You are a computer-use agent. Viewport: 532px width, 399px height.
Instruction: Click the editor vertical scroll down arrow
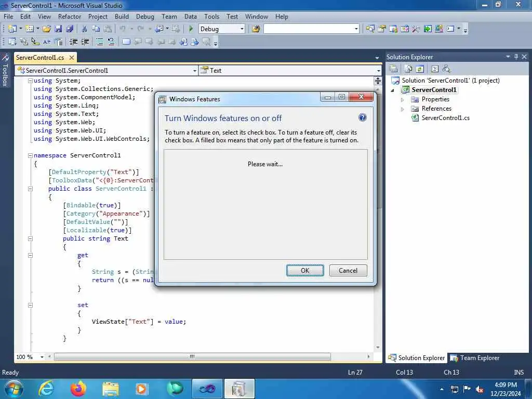click(378, 348)
